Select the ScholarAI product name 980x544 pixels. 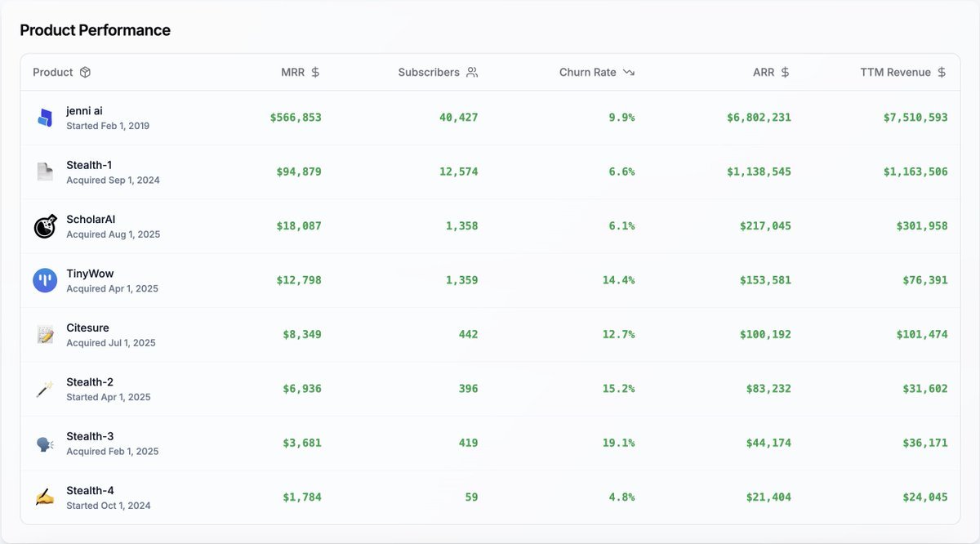[x=91, y=220]
